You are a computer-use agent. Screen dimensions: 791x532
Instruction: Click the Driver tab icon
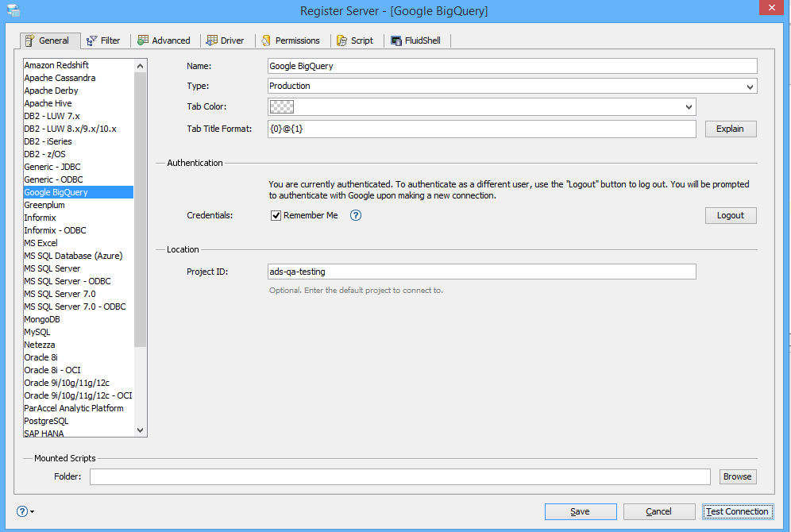212,40
